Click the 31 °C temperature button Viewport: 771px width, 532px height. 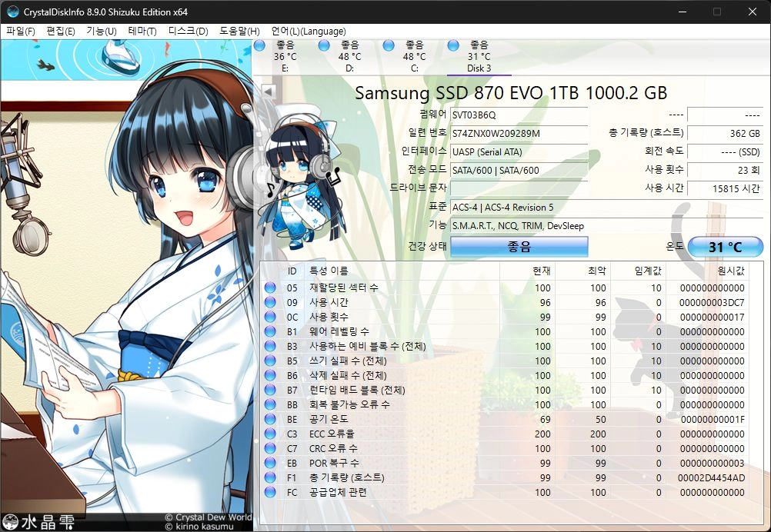click(x=726, y=247)
